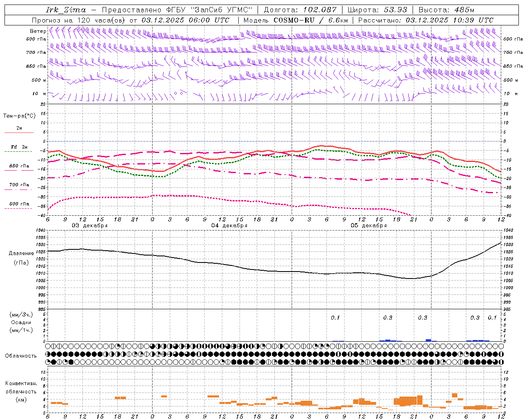Image resolution: width=525 pixels, height=420 pixels.
Task: Select the 'ЗапСиб УГМС' provider text
Action: (x=221, y=10)
